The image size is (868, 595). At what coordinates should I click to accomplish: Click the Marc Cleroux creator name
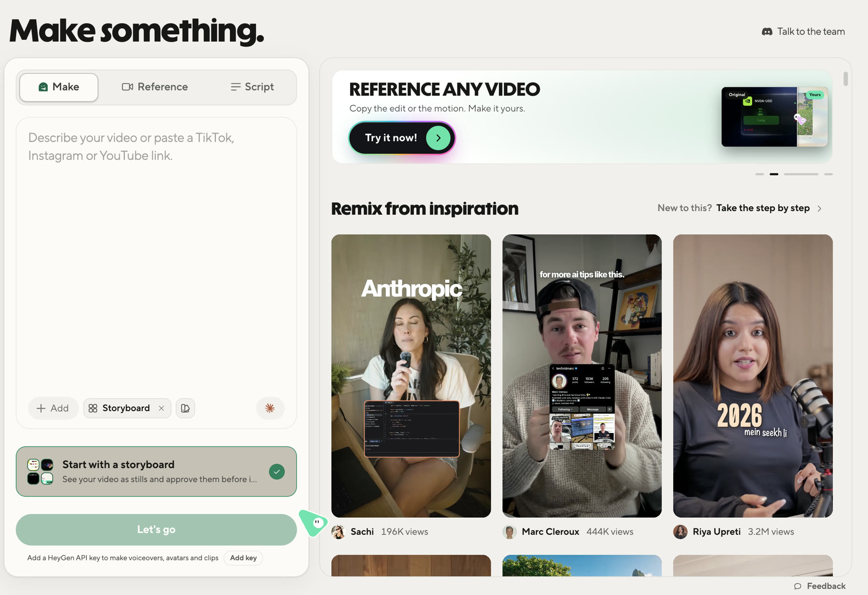(550, 532)
